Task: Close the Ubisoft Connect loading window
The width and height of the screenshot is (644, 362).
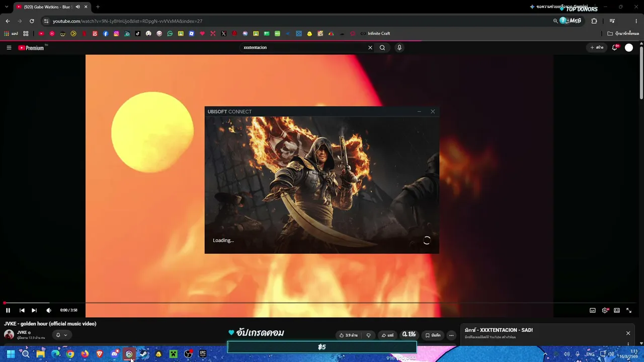Action: (x=433, y=112)
